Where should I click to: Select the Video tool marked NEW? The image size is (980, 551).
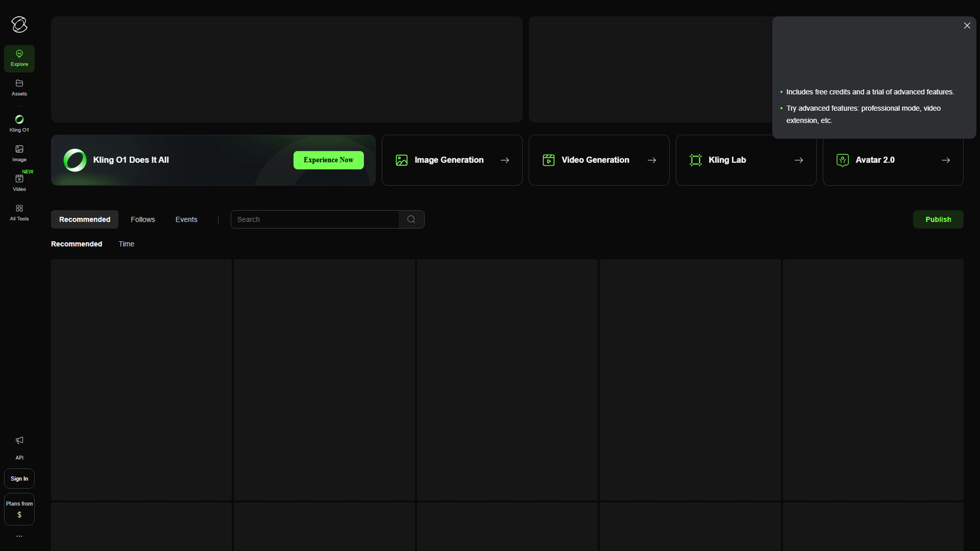tap(19, 180)
